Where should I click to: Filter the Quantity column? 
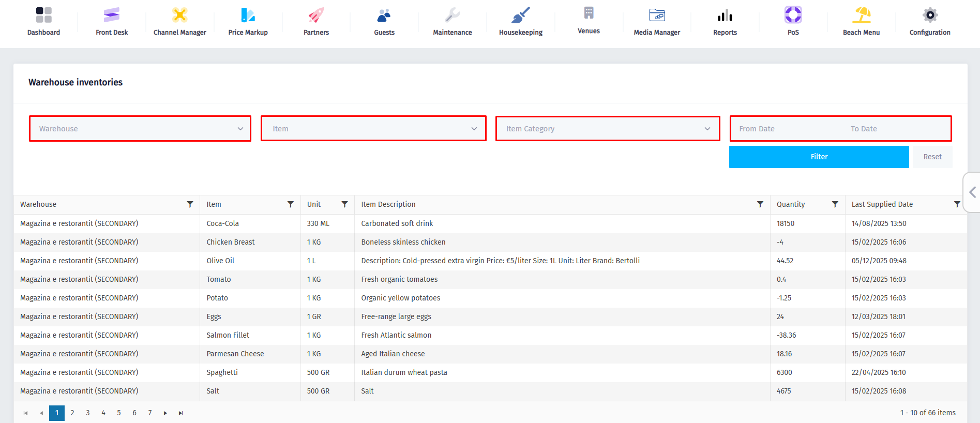835,204
